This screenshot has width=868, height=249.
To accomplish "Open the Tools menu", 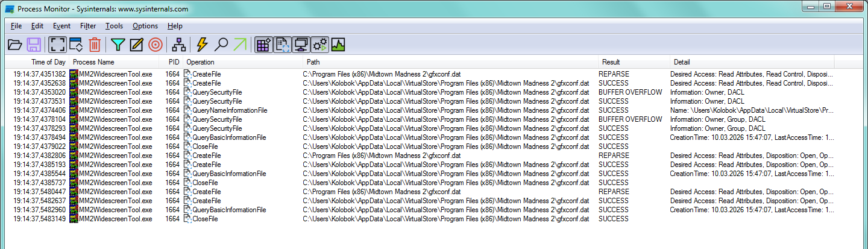I will [114, 26].
